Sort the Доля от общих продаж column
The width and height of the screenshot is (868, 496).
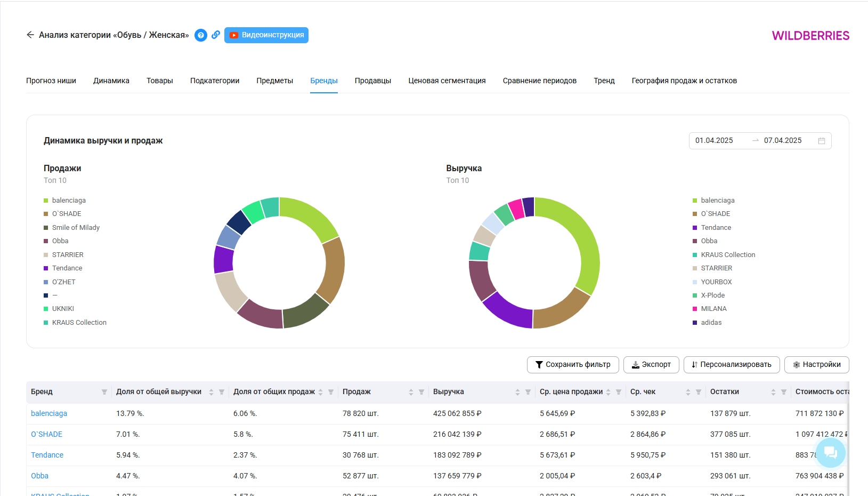pyautogui.click(x=321, y=392)
